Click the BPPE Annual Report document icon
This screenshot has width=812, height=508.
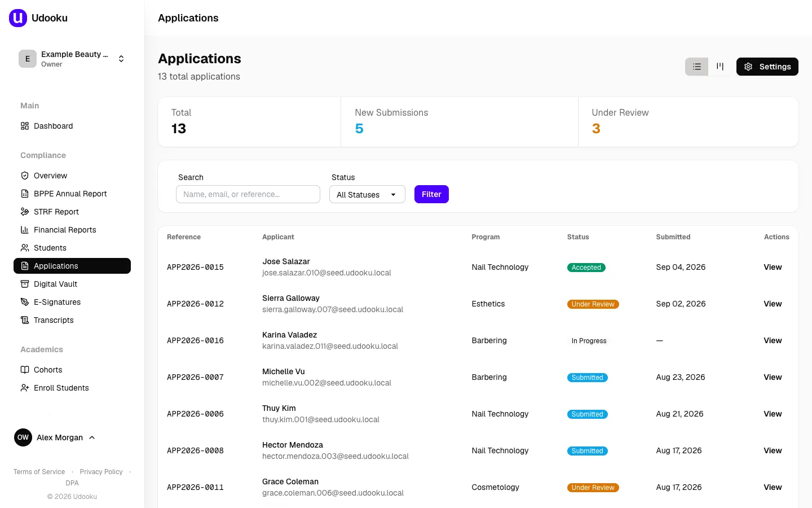pyautogui.click(x=25, y=194)
